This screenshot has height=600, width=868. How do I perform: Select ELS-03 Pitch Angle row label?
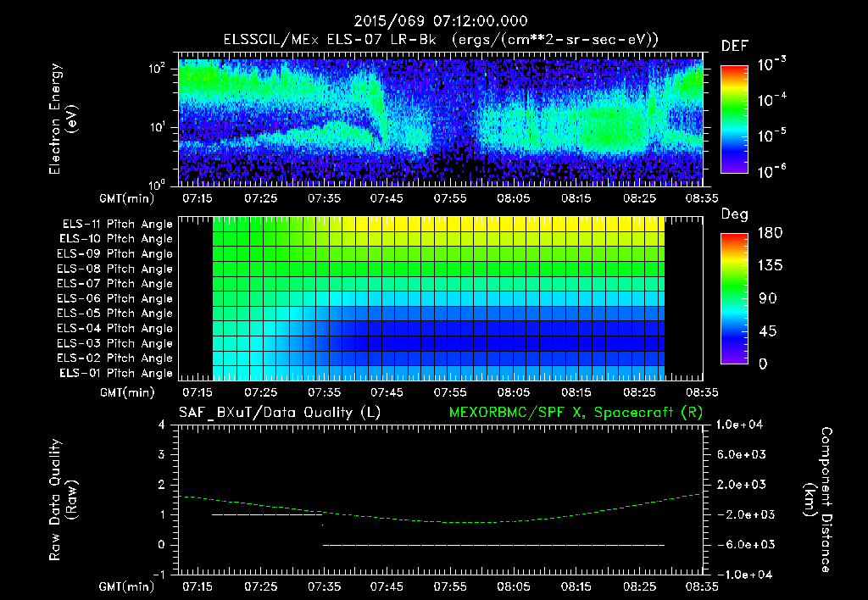click(x=115, y=343)
